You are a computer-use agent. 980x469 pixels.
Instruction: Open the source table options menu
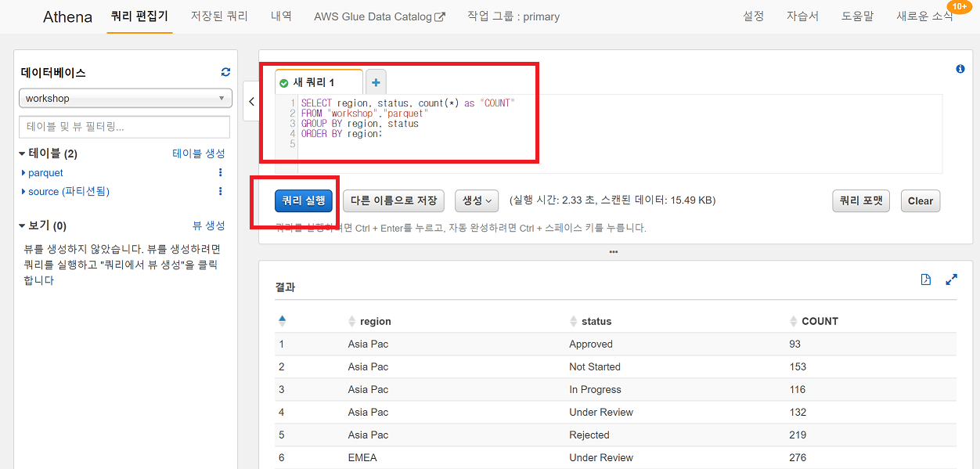pos(220,192)
